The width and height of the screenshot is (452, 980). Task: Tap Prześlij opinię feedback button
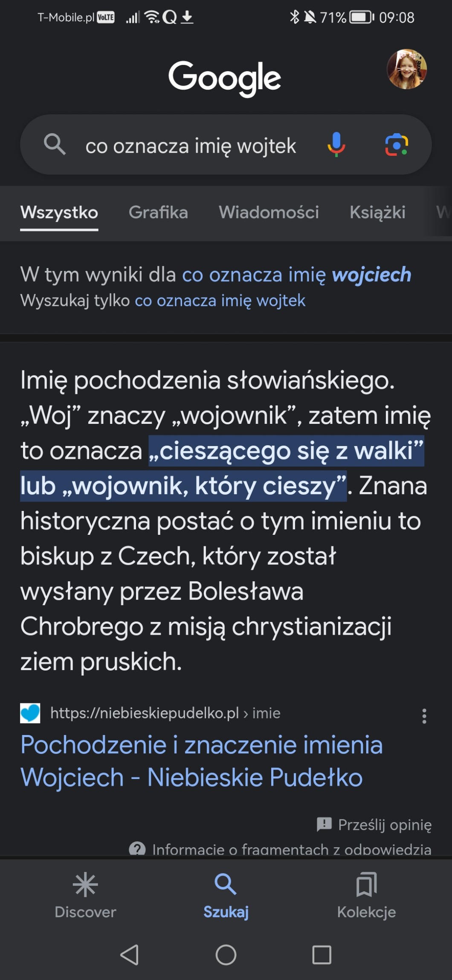374,825
